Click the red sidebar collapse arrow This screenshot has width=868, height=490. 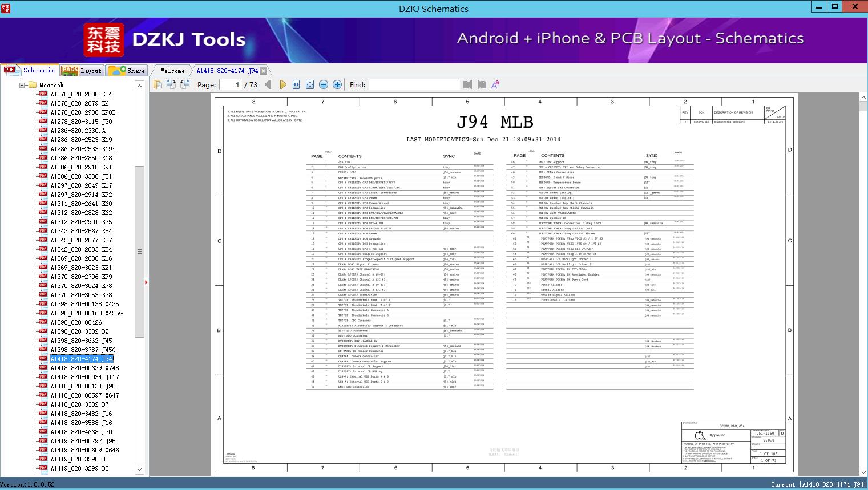click(146, 282)
